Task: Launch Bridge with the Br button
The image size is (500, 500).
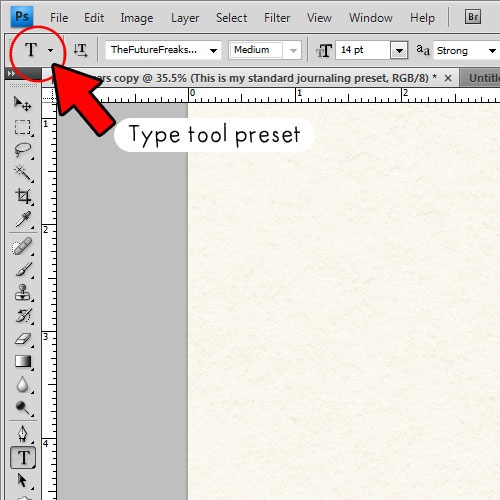Action: (473, 17)
